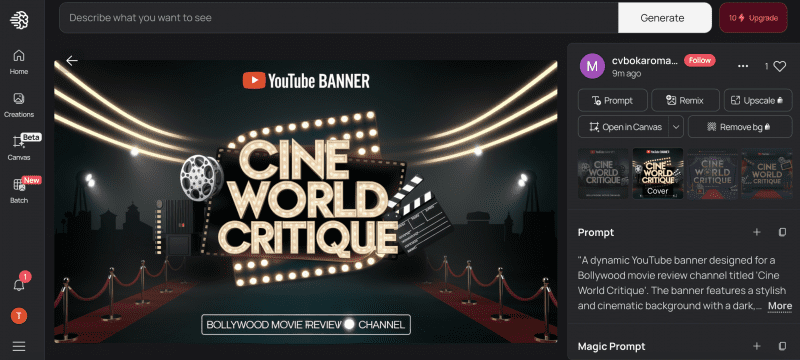
Task: Click the Upscale button
Action: click(x=757, y=100)
